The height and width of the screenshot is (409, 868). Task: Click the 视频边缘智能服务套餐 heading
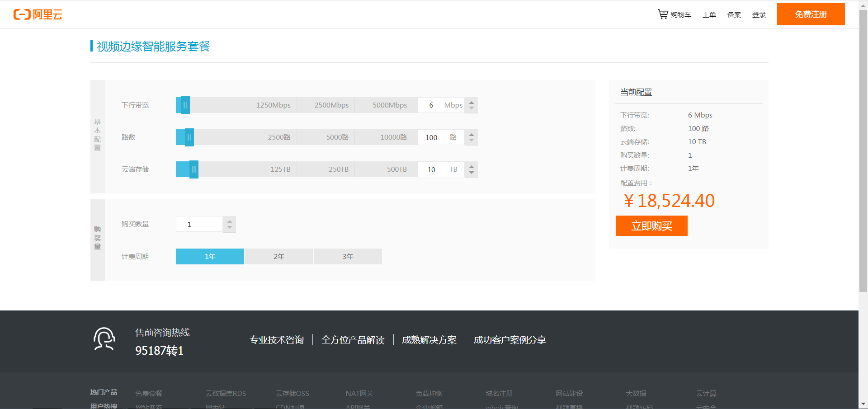pos(153,46)
